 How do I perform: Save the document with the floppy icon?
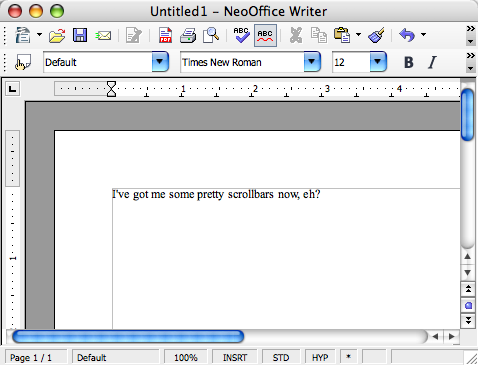80,35
